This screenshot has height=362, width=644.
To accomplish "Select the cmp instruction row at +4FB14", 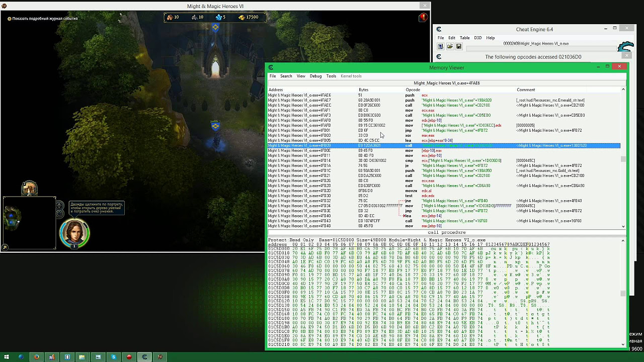I will (x=444, y=160).
